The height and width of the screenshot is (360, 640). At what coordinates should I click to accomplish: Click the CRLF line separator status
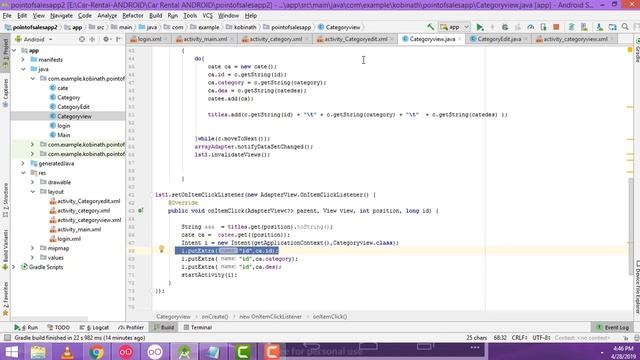pyautogui.click(x=519, y=338)
